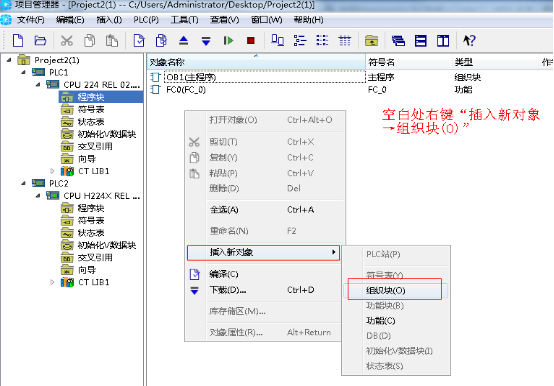Open the 编辑(E) menu
The image size is (554, 386).
[x=70, y=20]
